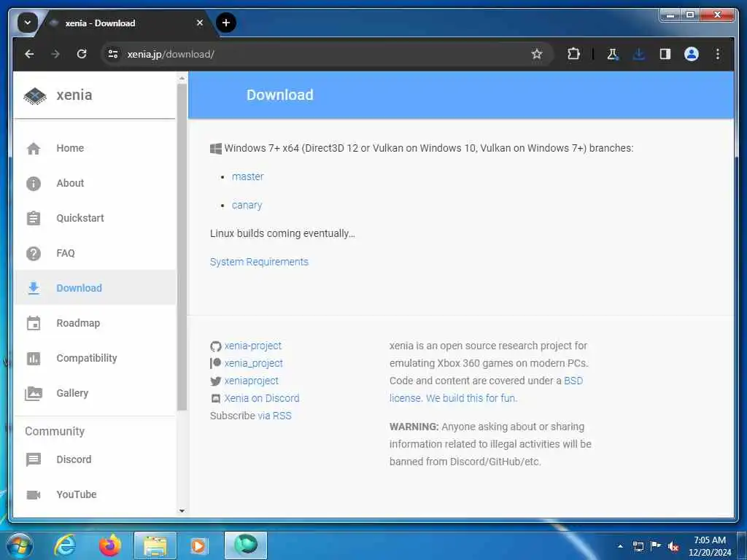Open Windows Media Player taskbar icon
The height and width of the screenshot is (560, 747).
click(198, 545)
